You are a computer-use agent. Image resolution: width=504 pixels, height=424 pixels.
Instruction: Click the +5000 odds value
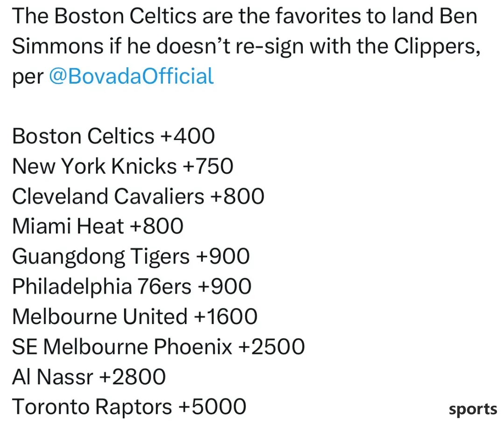(x=212, y=407)
